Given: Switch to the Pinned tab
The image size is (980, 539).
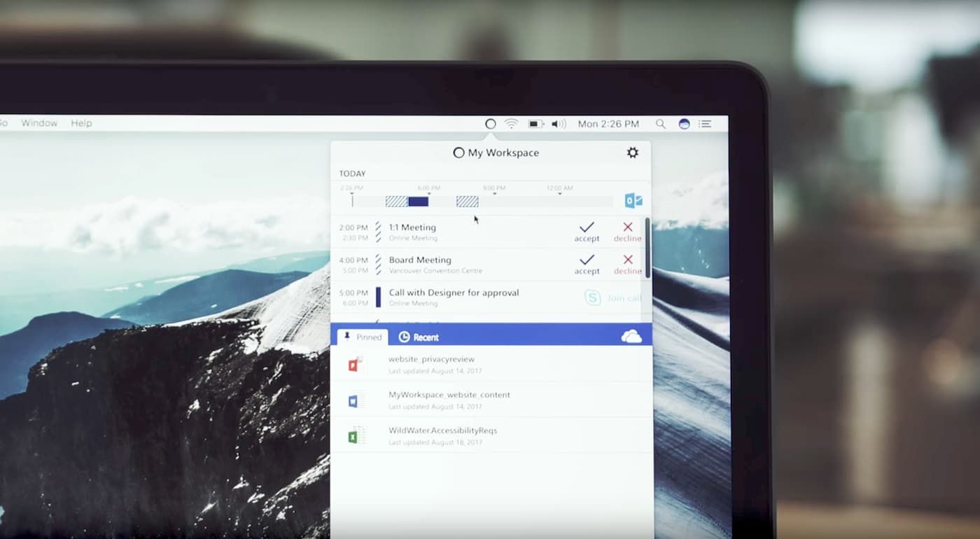Looking at the screenshot, I should 363,337.
